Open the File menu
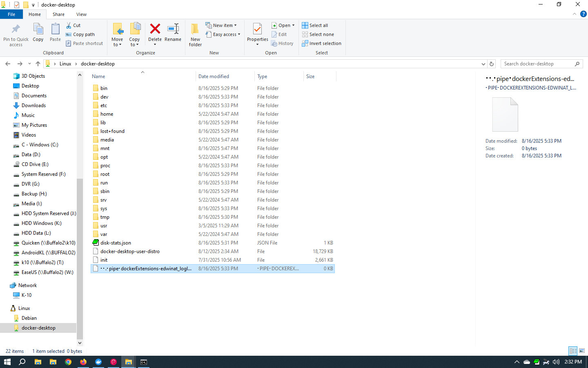This screenshot has width=588, height=368. coord(11,14)
